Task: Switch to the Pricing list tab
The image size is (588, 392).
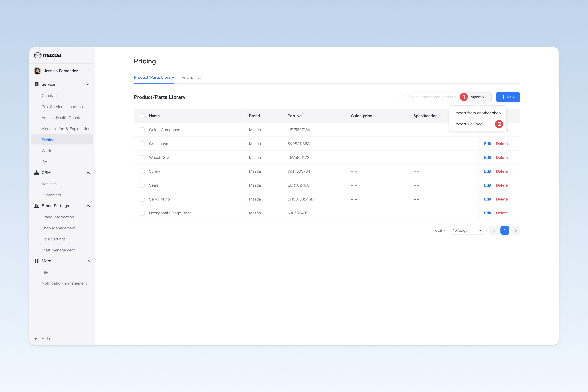Action: point(191,78)
